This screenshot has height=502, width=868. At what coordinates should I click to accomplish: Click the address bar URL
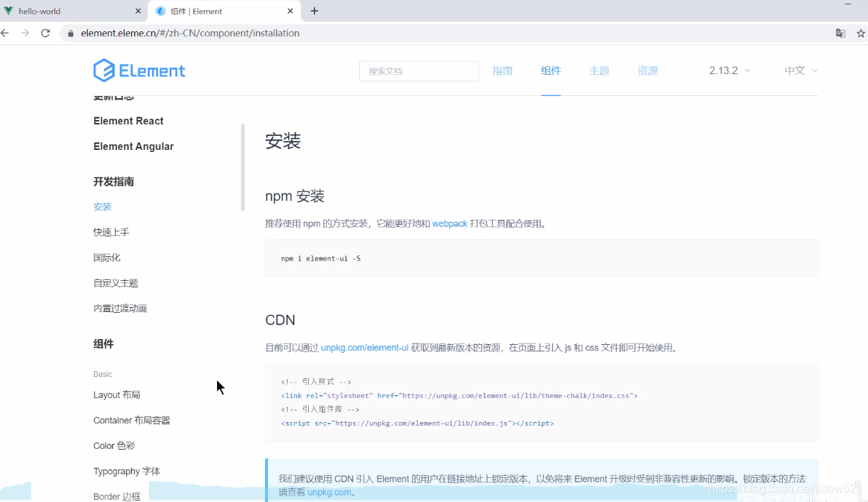click(190, 33)
